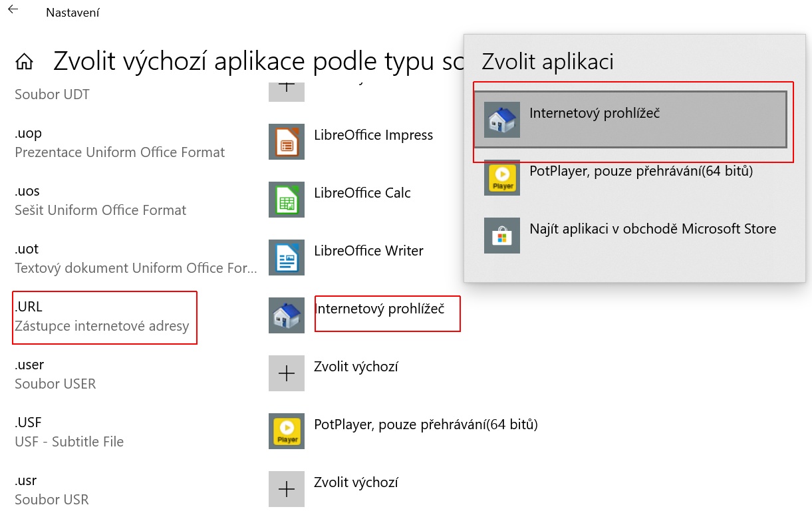Click Zvolit výchozí for the .usr type
Screen dimensions: 812x521
pyautogui.click(x=356, y=482)
